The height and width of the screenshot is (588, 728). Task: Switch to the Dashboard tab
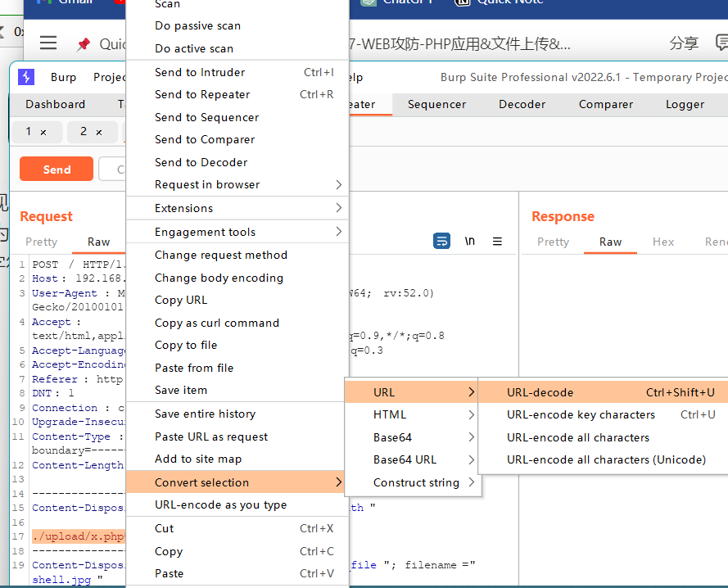(55, 104)
